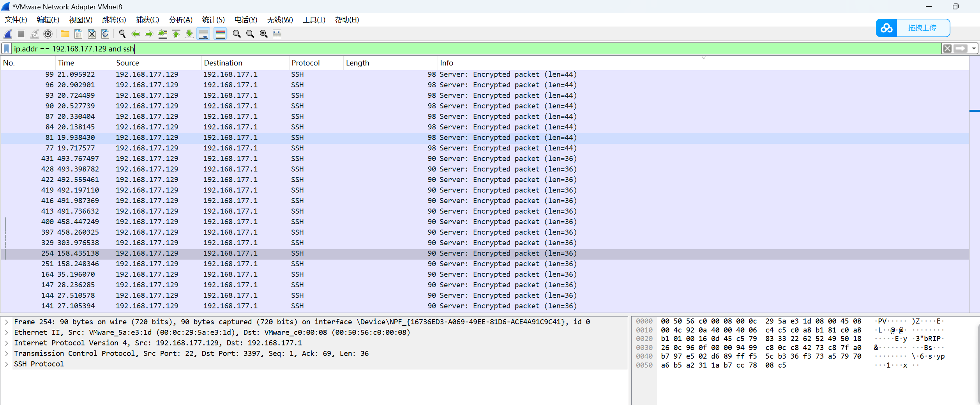Open the 视图(V) menu
The height and width of the screenshot is (405, 980).
81,20
